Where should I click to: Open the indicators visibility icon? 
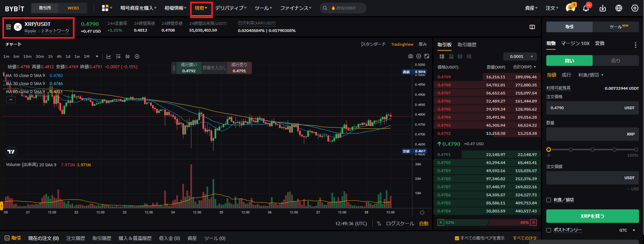(118, 56)
